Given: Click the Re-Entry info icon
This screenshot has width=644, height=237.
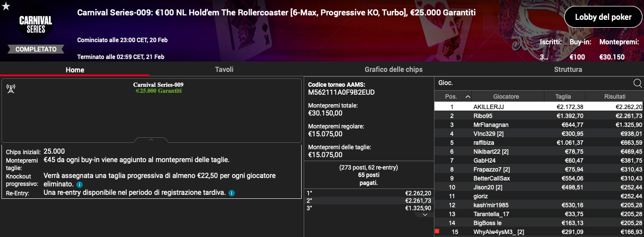Looking at the screenshot, I should click(x=231, y=192).
